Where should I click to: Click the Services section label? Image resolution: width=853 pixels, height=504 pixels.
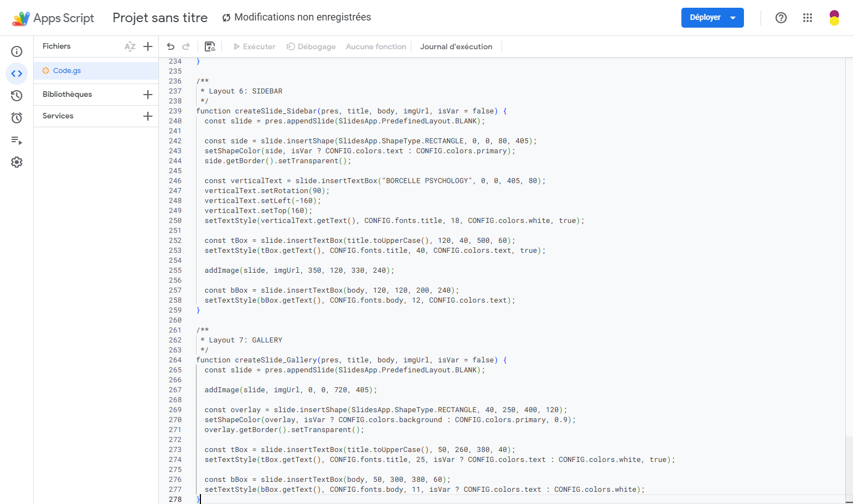(x=58, y=116)
